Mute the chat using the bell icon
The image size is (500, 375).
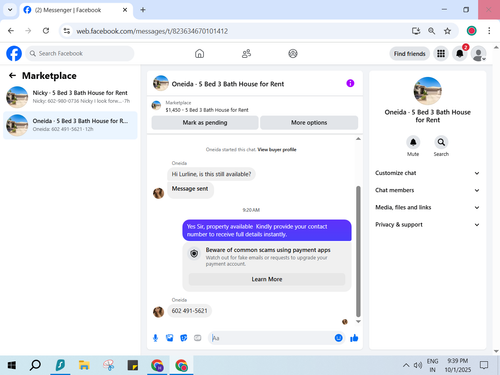tap(413, 142)
